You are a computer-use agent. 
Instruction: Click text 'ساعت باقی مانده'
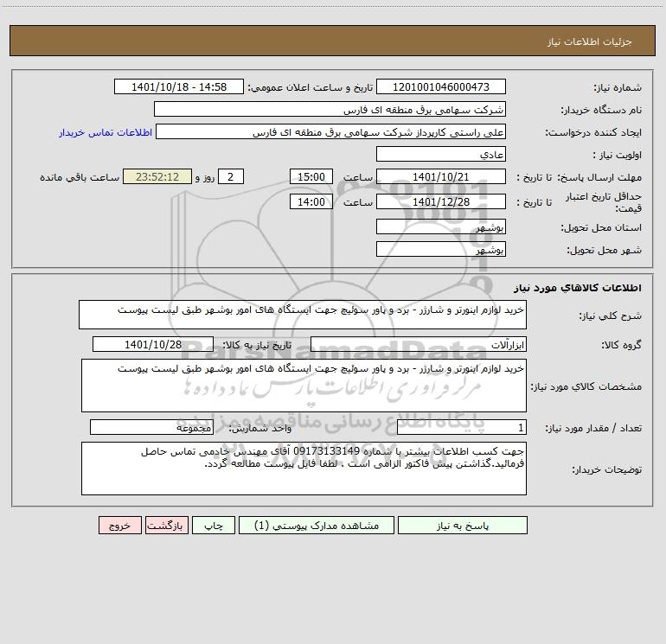(x=80, y=177)
